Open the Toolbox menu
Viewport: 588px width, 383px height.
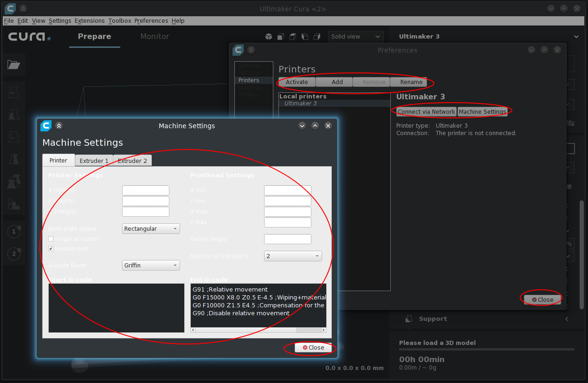(120, 20)
